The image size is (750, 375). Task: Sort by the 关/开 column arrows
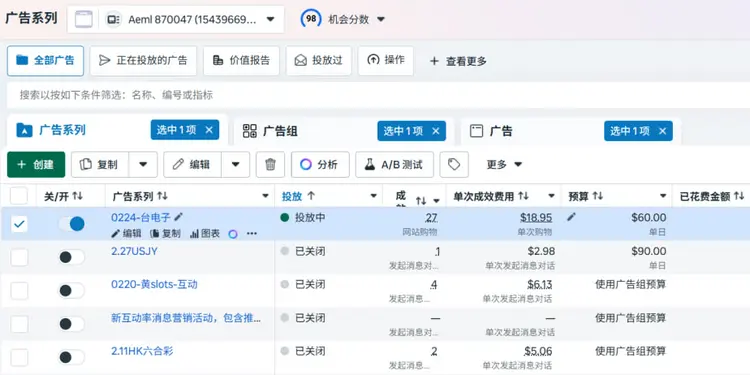click(x=77, y=196)
